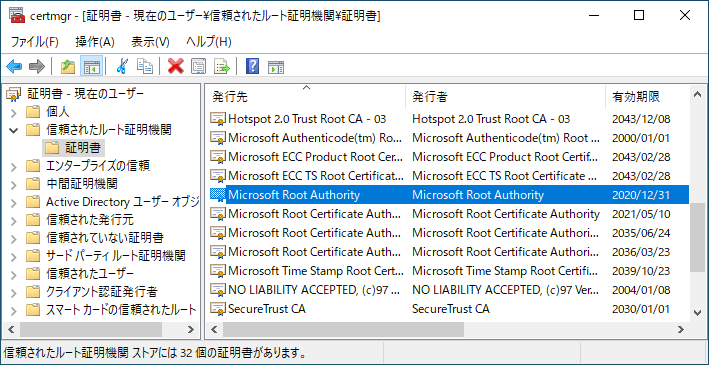Click icon of Microsoft ECC TS Root row
This screenshot has width=709, height=365.
point(217,175)
